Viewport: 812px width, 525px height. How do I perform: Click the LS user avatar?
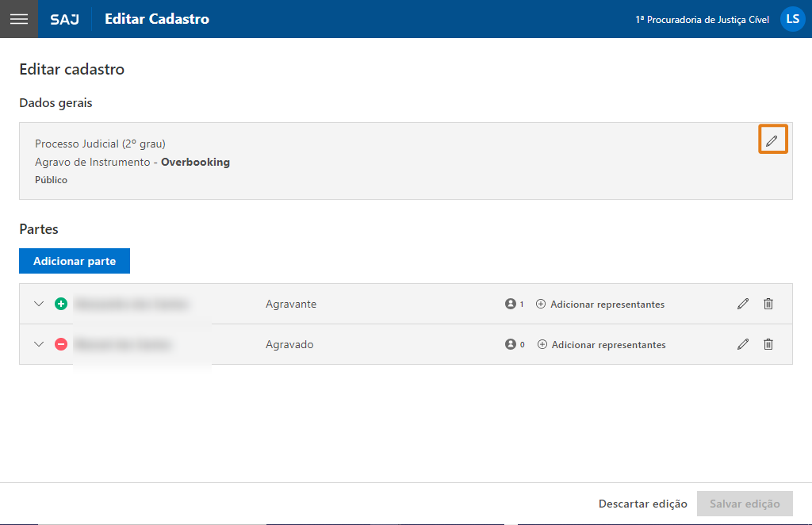792,19
